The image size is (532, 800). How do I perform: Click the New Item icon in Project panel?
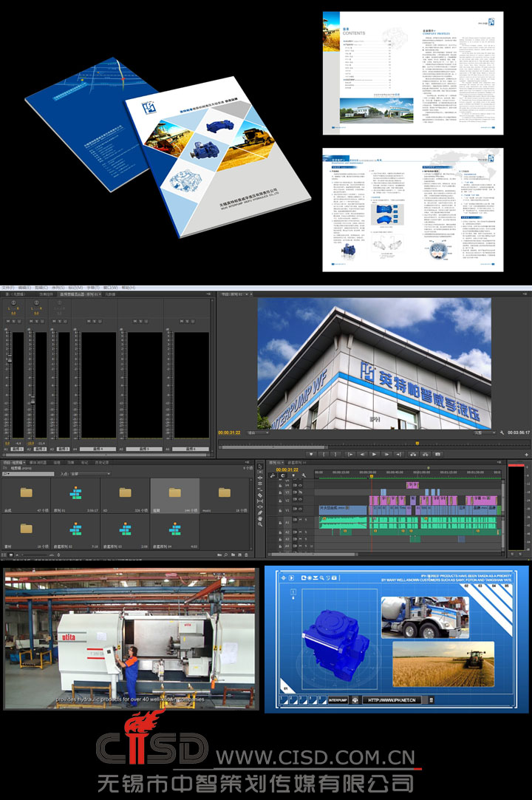239,555
